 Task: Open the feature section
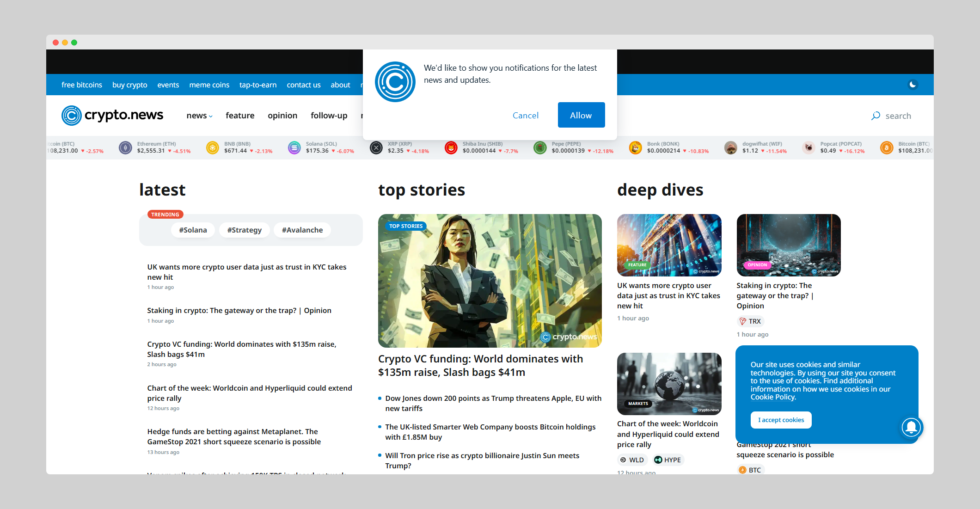(240, 116)
